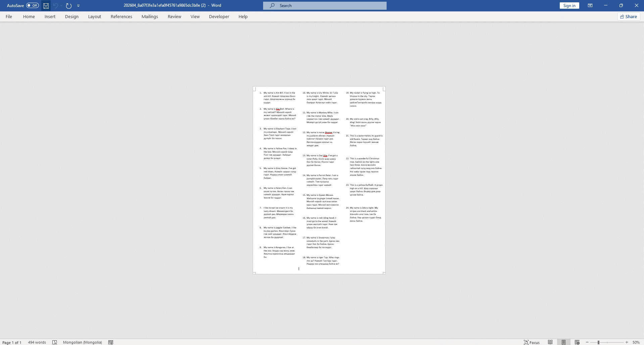Open the File menu
Screen dimensions: 644x345
[x=9, y=17]
